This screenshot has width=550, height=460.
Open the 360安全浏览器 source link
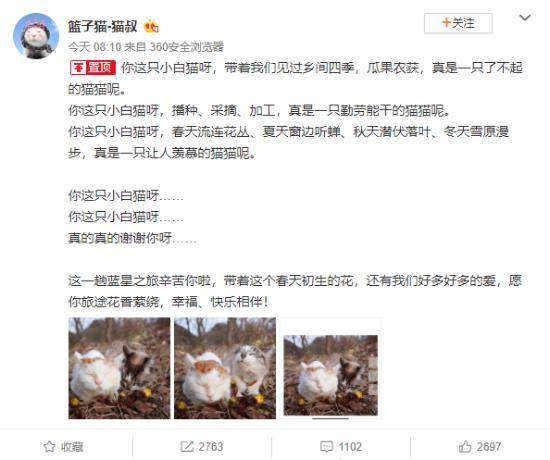187,47
